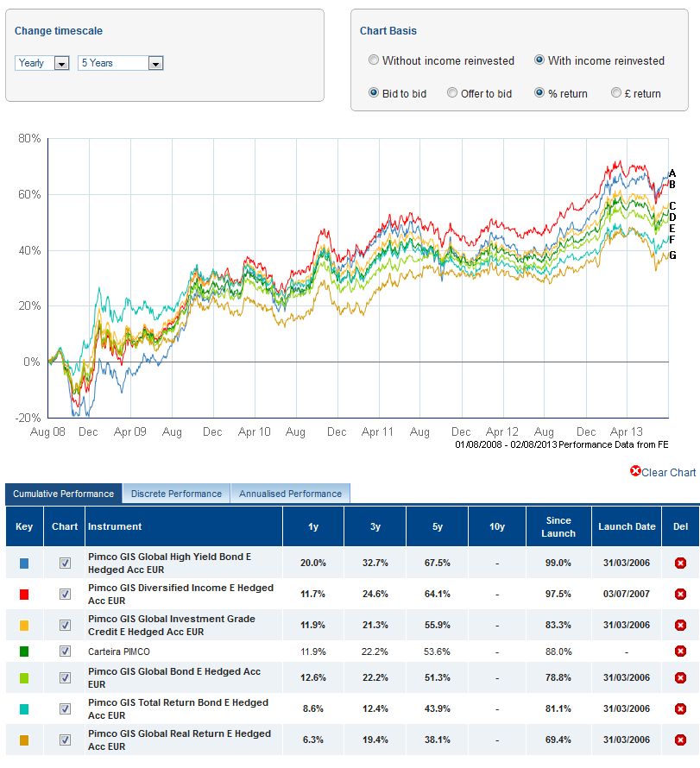Switch to the Annualised Performance tab
This screenshot has height=768, width=700.
[x=290, y=494]
